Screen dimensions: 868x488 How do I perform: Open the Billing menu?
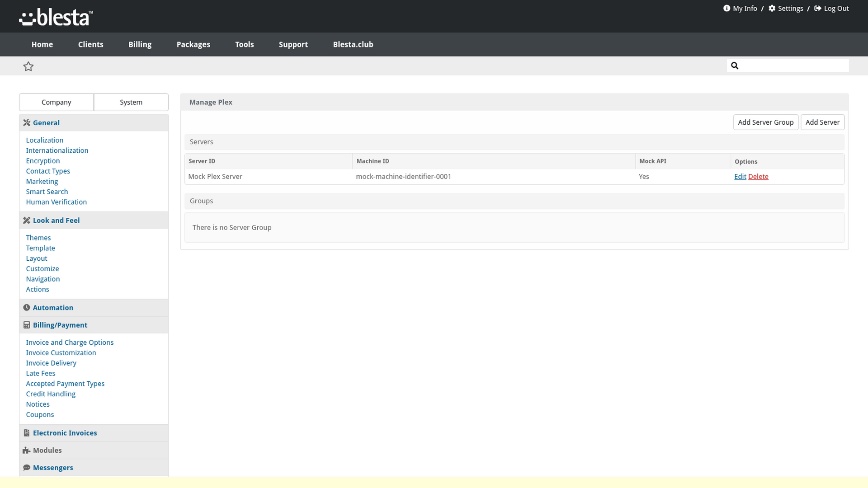[140, 44]
